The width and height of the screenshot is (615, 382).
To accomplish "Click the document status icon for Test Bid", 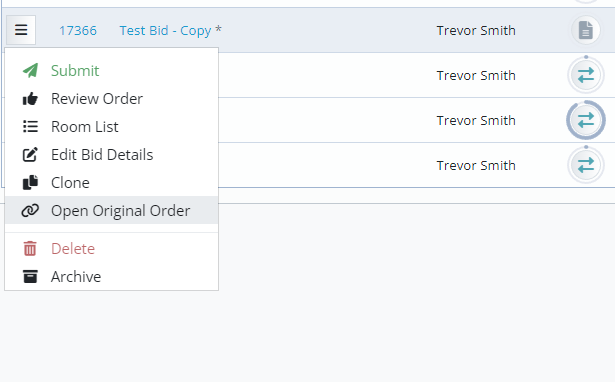I will tap(586, 30).
